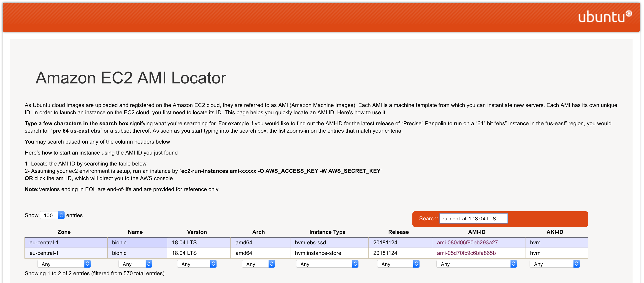Image resolution: width=644 pixels, height=283 pixels.
Task: Click into the Search input field
Action: [x=473, y=218]
